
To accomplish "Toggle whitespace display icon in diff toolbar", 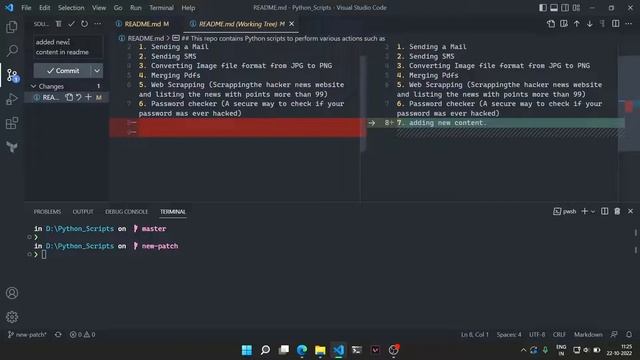I will pyautogui.click(x=602, y=24).
